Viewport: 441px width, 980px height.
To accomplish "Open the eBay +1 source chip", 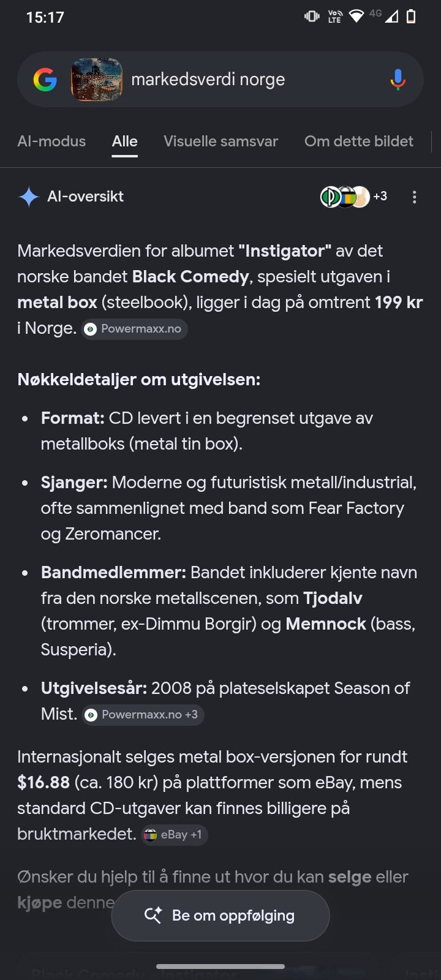I will [x=175, y=835].
